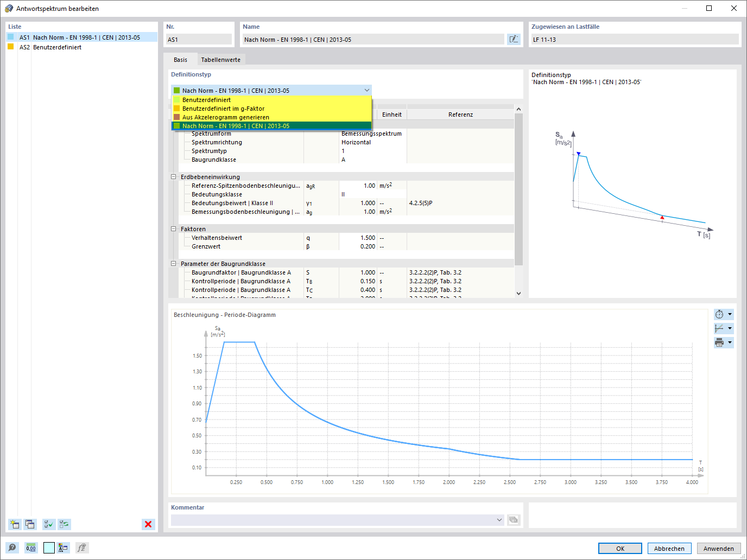Viewport: 747px width, 560px height.
Task: Choose 'Aus Akzelerogramm generieren' option
Action: click(271, 117)
